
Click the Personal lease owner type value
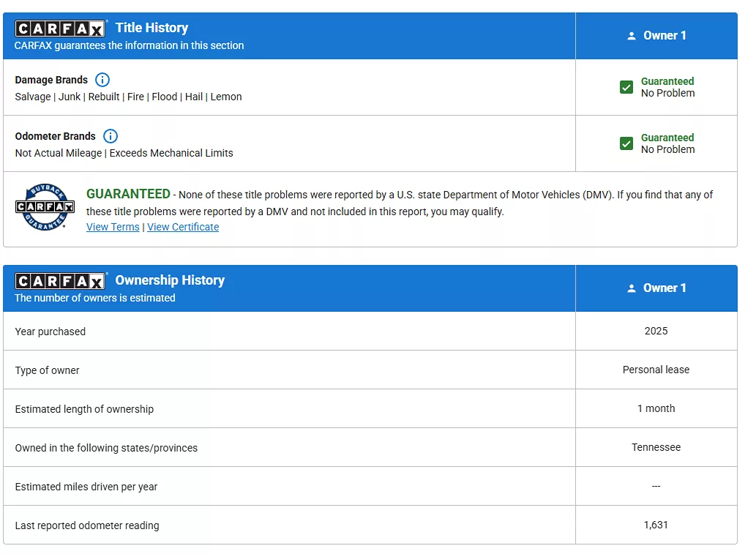656,370
